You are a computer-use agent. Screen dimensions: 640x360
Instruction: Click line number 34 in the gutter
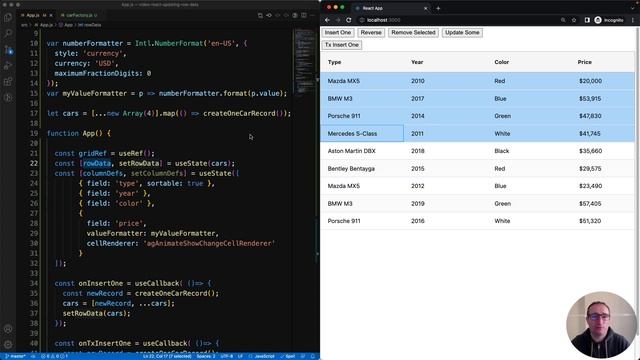tap(34, 283)
